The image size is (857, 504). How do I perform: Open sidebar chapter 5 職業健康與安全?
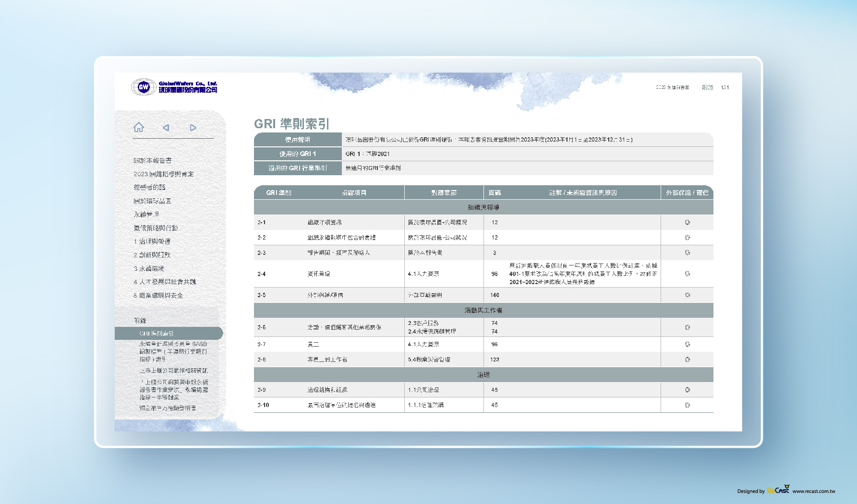click(158, 295)
